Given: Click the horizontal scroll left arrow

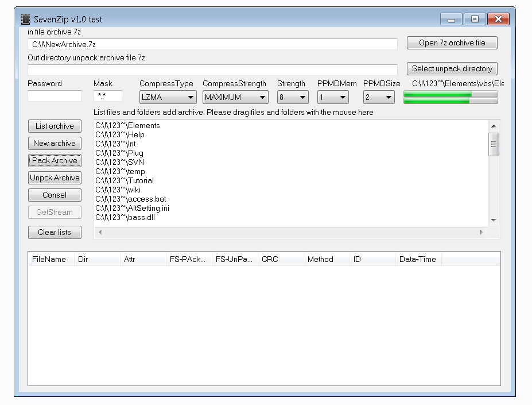Looking at the screenshot, I should coord(100,233).
